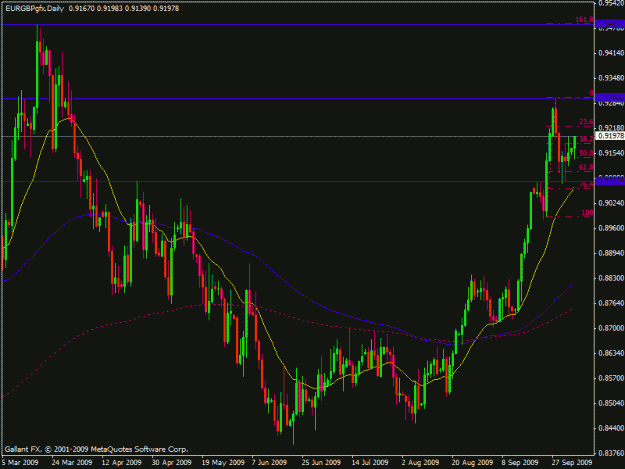The image size is (625, 469).
Task: Click the 0.94140 price axis label
Action: point(611,53)
